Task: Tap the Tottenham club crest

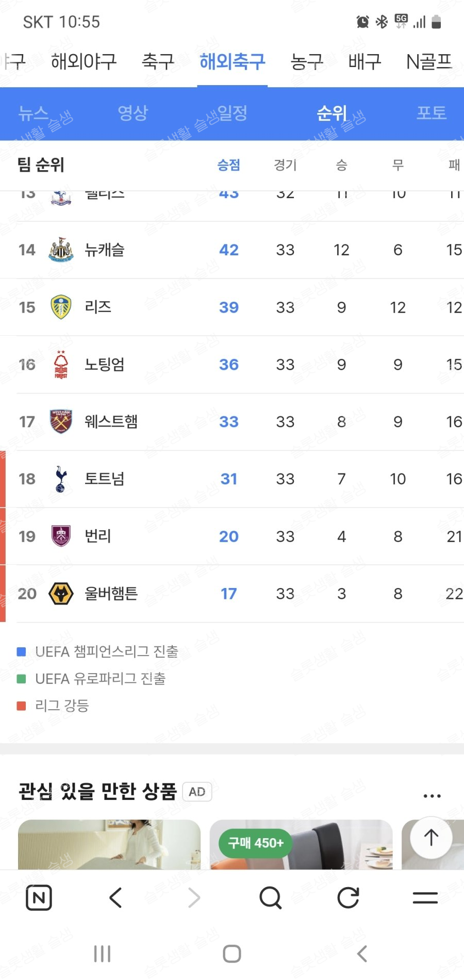Action: [61, 479]
